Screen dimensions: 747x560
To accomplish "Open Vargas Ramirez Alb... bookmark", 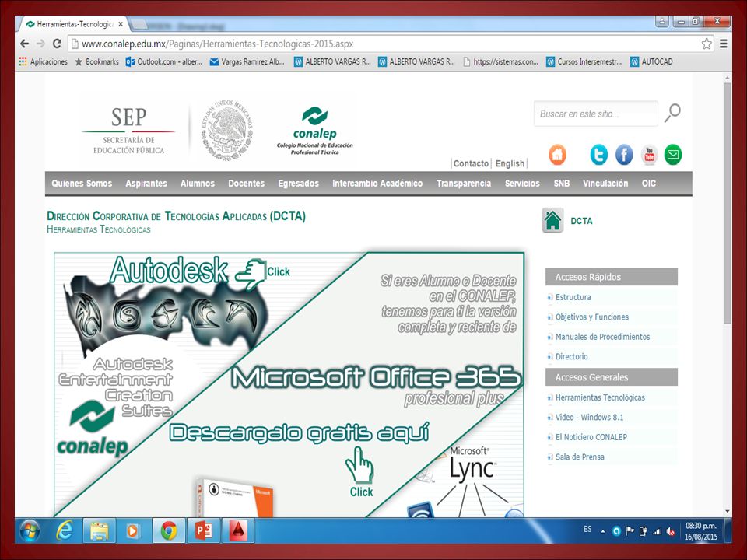I will (x=247, y=61).
